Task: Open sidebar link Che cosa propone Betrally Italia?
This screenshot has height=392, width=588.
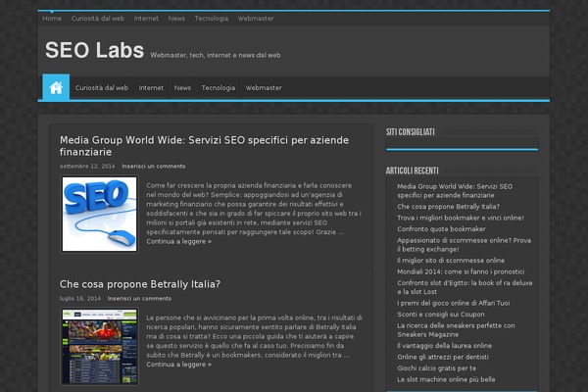Action: (x=449, y=207)
